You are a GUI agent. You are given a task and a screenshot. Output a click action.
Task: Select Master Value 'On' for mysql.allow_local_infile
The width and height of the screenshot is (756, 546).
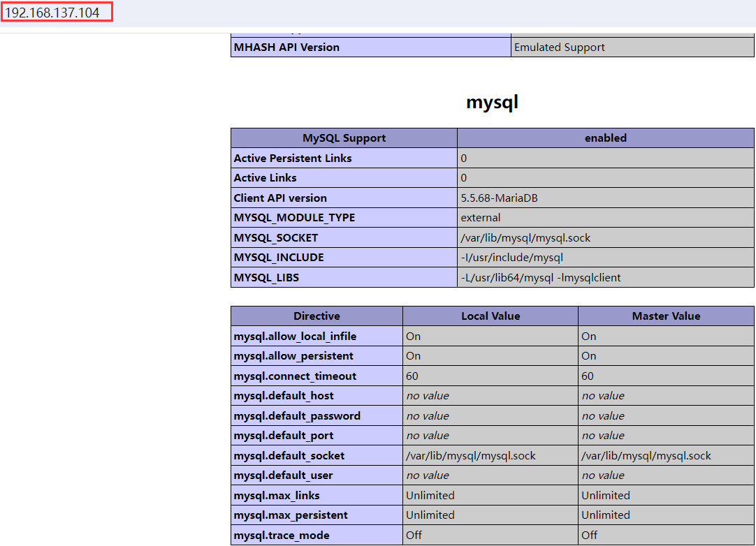tap(667, 337)
